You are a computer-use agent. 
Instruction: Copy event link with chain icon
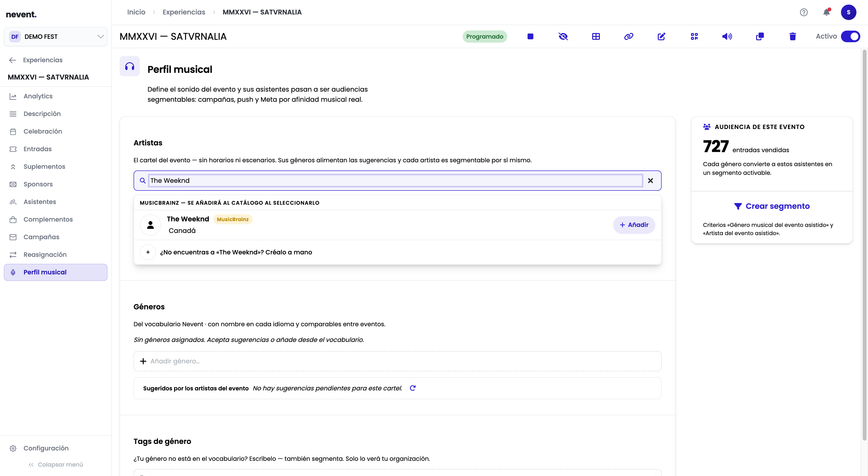[x=629, y=36]
